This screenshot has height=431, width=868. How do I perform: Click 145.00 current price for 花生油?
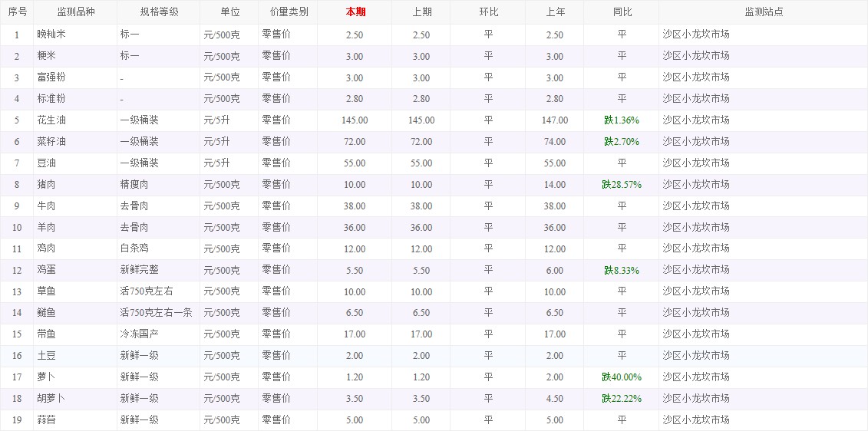point(355,120)
